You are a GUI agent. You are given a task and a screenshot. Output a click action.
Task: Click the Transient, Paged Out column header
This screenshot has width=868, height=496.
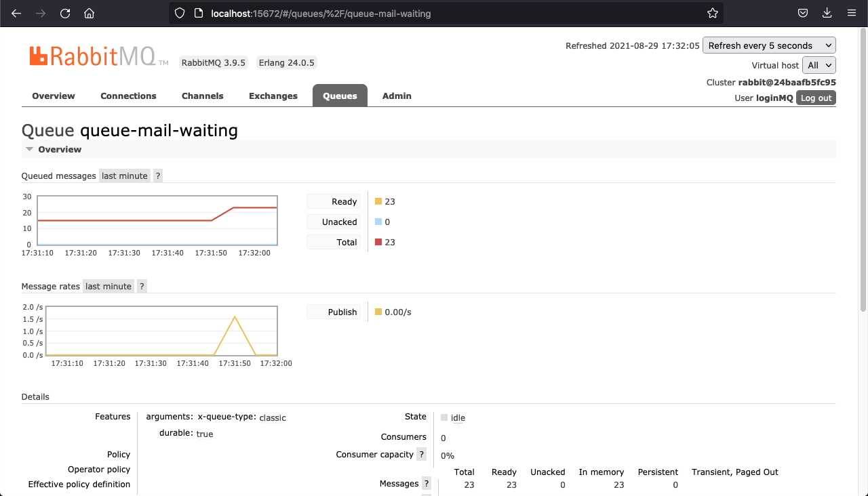coord(735,472)
